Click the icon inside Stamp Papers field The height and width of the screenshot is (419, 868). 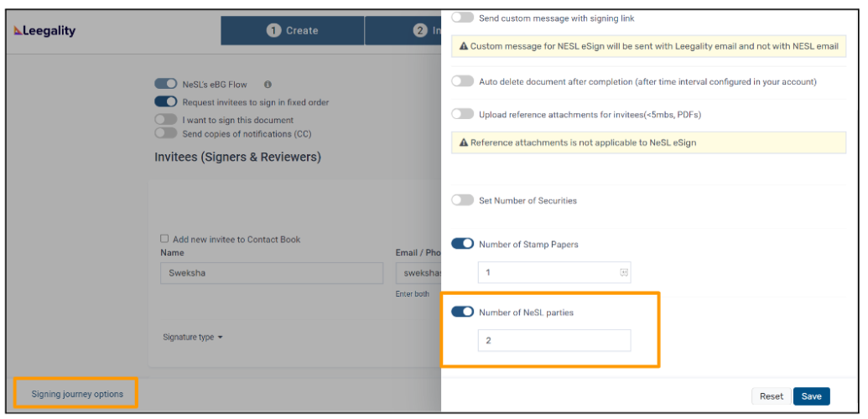pos(624,272)
